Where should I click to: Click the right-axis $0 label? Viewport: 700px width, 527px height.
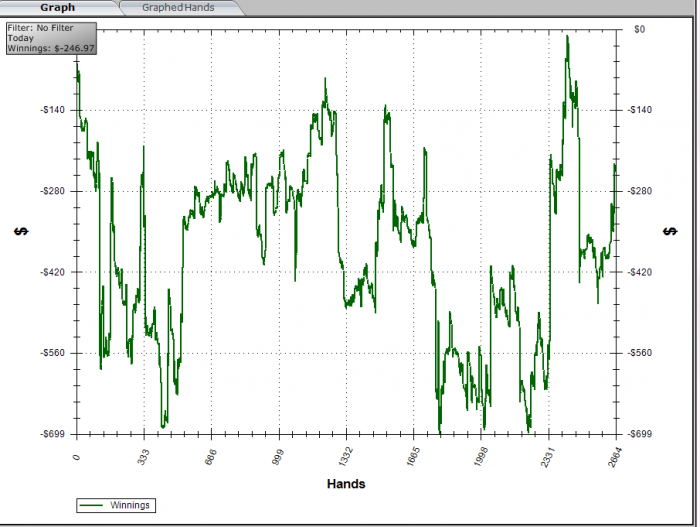[639, 29]
